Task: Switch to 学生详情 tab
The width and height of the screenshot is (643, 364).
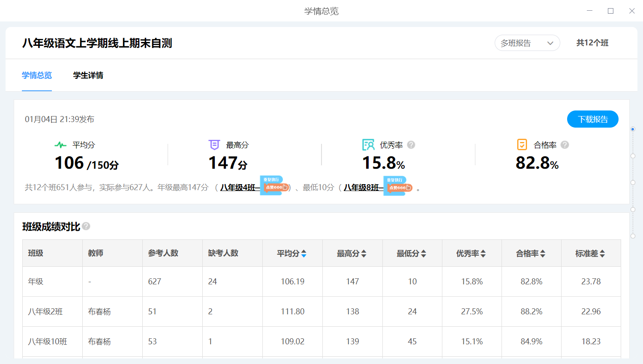Action: click(x=88, y=75)
